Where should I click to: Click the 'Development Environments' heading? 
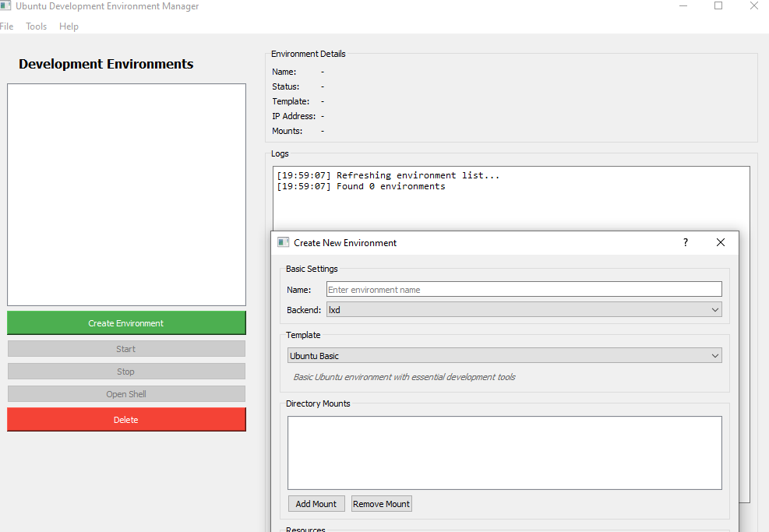(106, 64)
